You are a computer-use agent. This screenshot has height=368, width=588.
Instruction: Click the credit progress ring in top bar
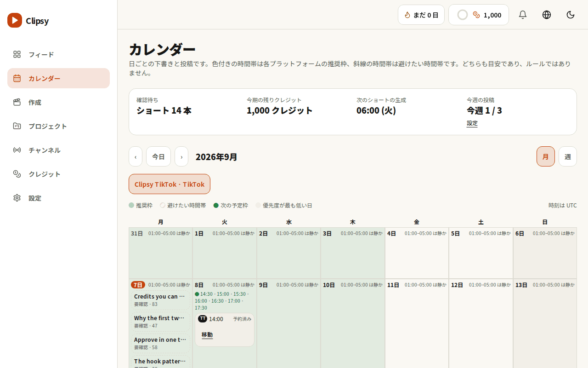click(463, 15)
